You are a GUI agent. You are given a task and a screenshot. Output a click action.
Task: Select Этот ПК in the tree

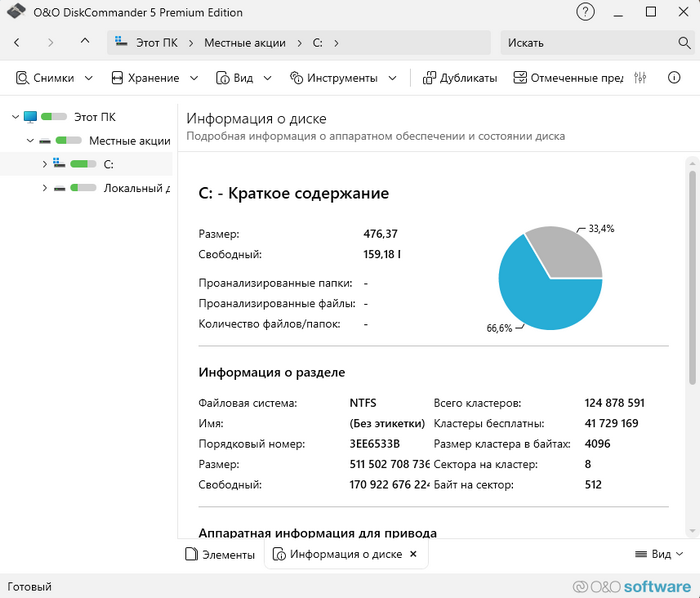pos(95,117)
